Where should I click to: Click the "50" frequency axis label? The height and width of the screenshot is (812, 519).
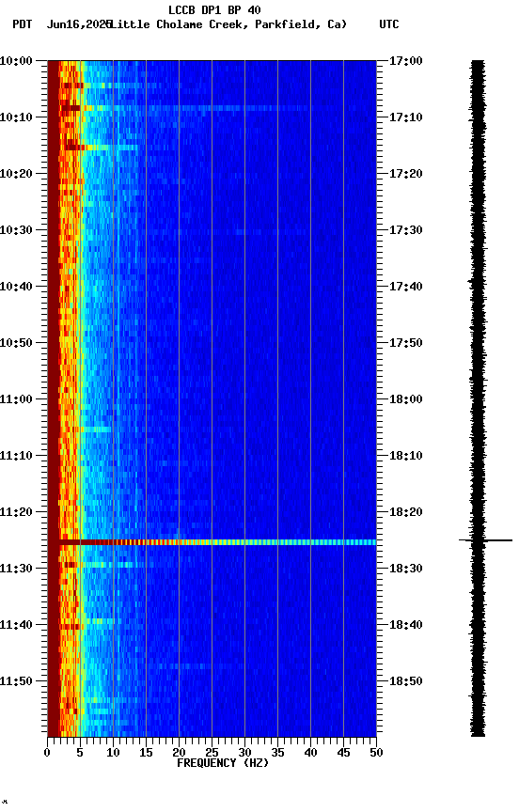coord(376,753)
